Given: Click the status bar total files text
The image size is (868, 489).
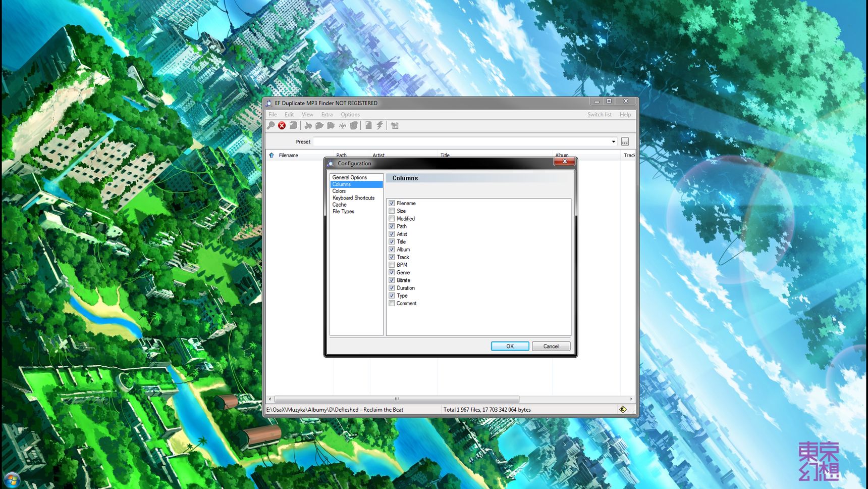Looking at the screenshot, I should point(487,410).
